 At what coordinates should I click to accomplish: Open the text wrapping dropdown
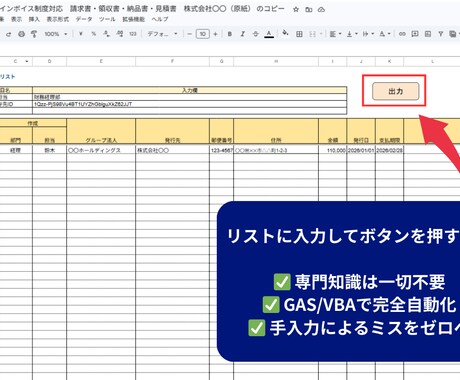368,34
